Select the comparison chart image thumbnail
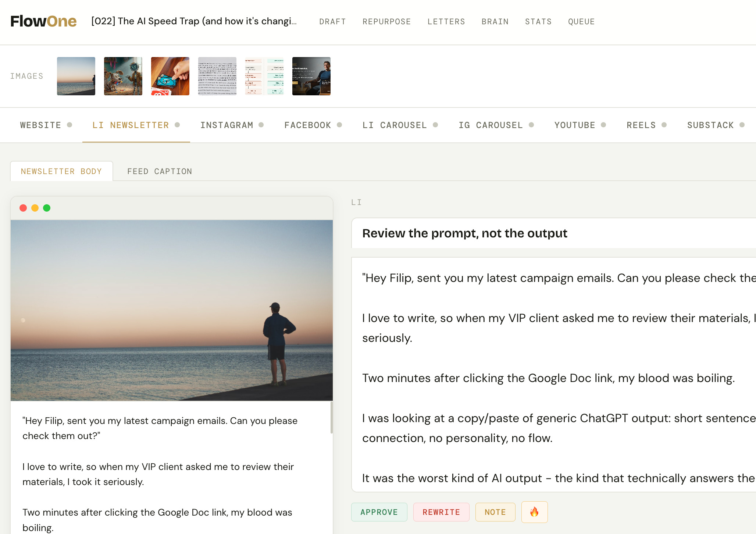The width and height of the screenshot is (756, 534). point(264,76)
